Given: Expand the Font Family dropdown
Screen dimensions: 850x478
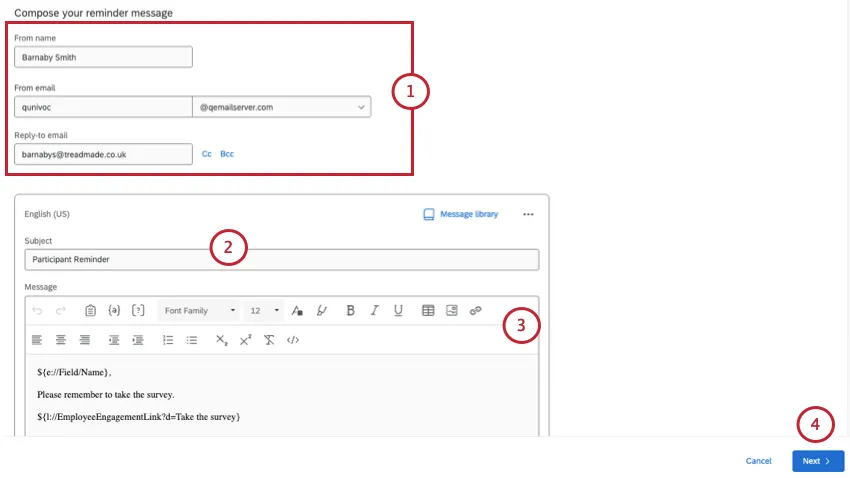Looking at the screenshot, I should pyautogui.click(x=199, y=311).
